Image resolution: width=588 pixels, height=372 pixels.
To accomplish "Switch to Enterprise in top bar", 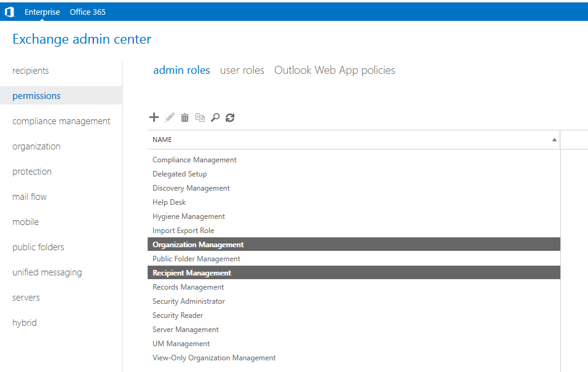I will tap(42, 12).
